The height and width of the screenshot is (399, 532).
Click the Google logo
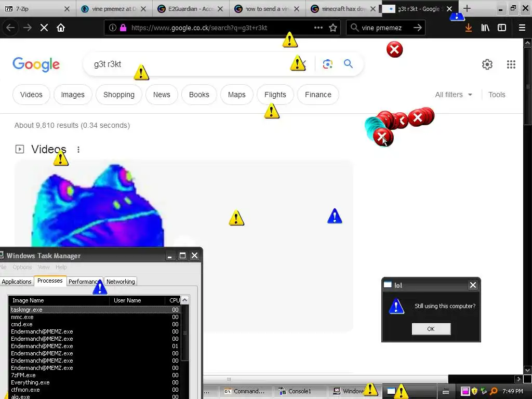point(36,64)
